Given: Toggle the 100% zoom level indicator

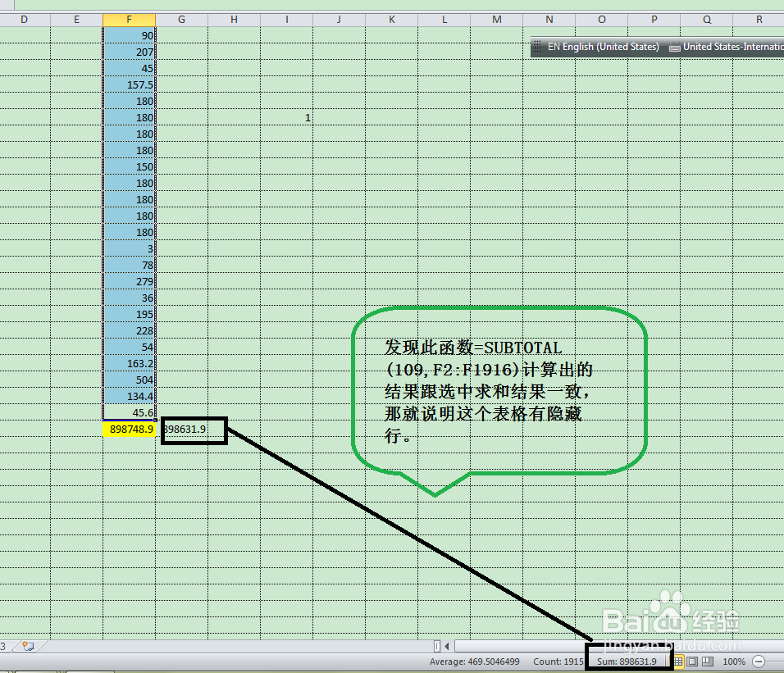Looking at the screenshot, I should pyautogui.click(x=733, y=662).
